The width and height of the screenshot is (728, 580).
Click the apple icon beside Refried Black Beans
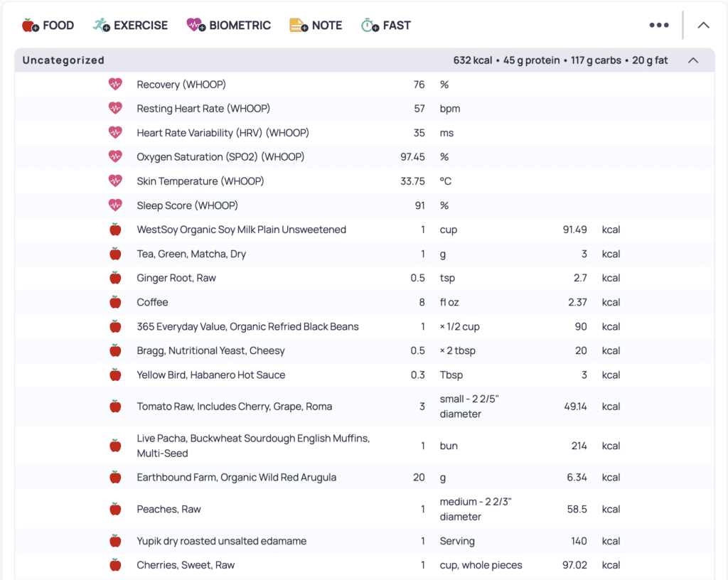coord(115,326)
